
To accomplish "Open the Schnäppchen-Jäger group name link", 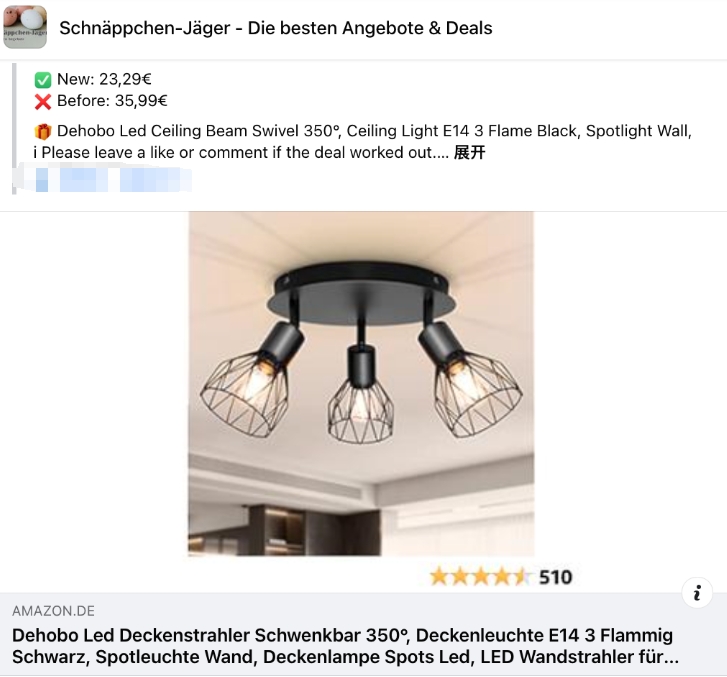I will pyautogui.click(x=275, y=28).
